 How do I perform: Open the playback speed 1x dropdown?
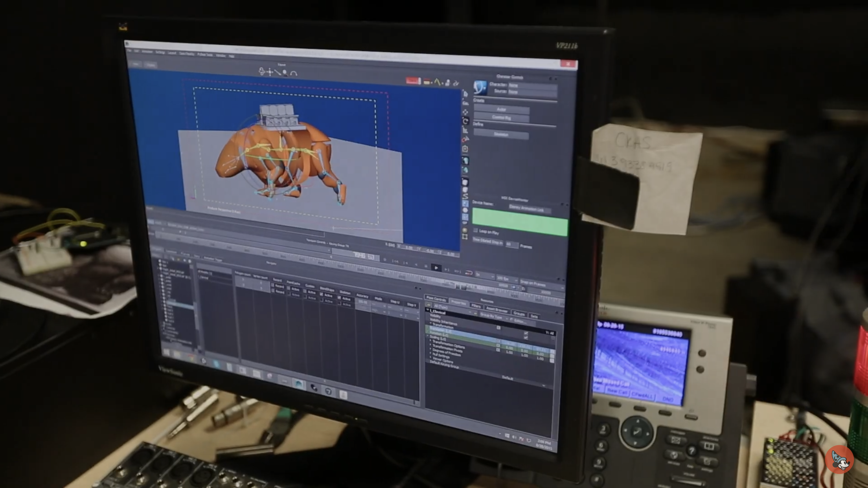[484, 275]
